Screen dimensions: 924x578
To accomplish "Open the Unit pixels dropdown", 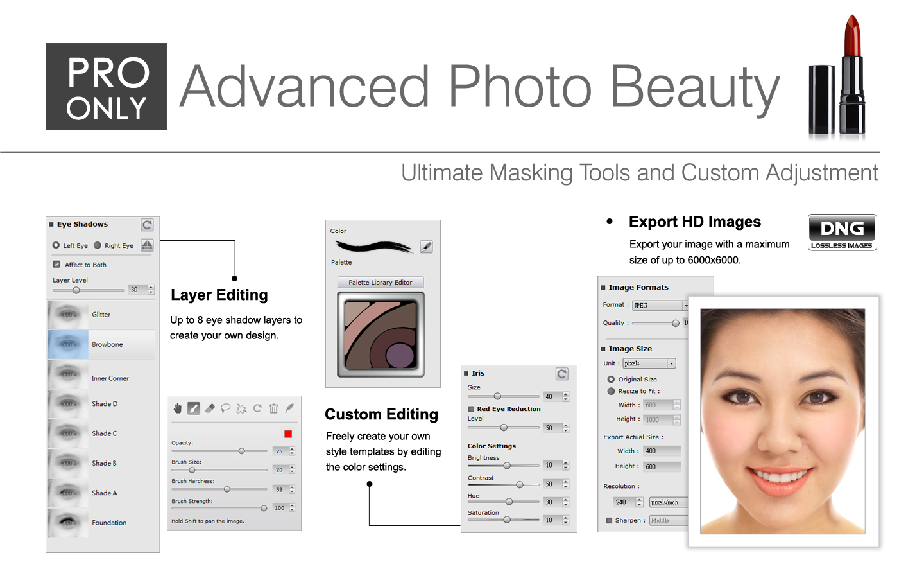I will pos(649,363).
